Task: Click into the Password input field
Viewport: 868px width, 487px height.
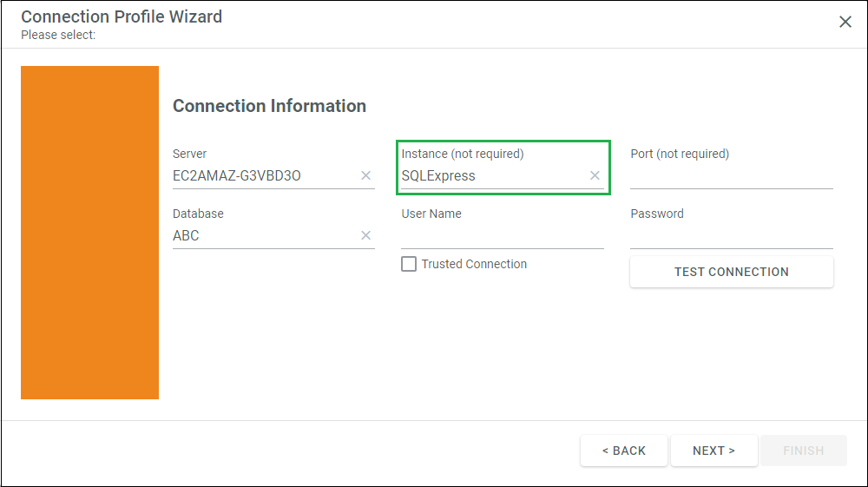Action: [731, 236]
